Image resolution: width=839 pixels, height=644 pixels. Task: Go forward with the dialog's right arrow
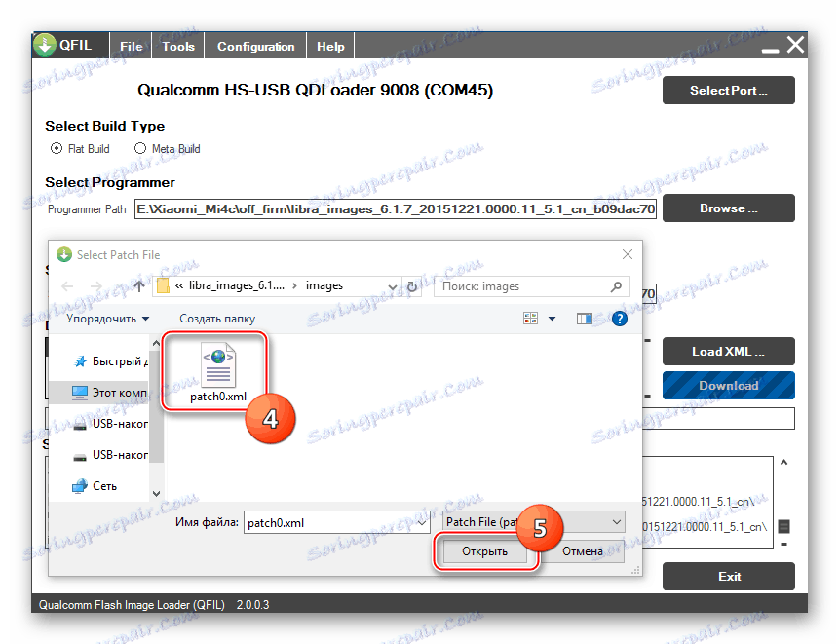click(x=96, y=286)
